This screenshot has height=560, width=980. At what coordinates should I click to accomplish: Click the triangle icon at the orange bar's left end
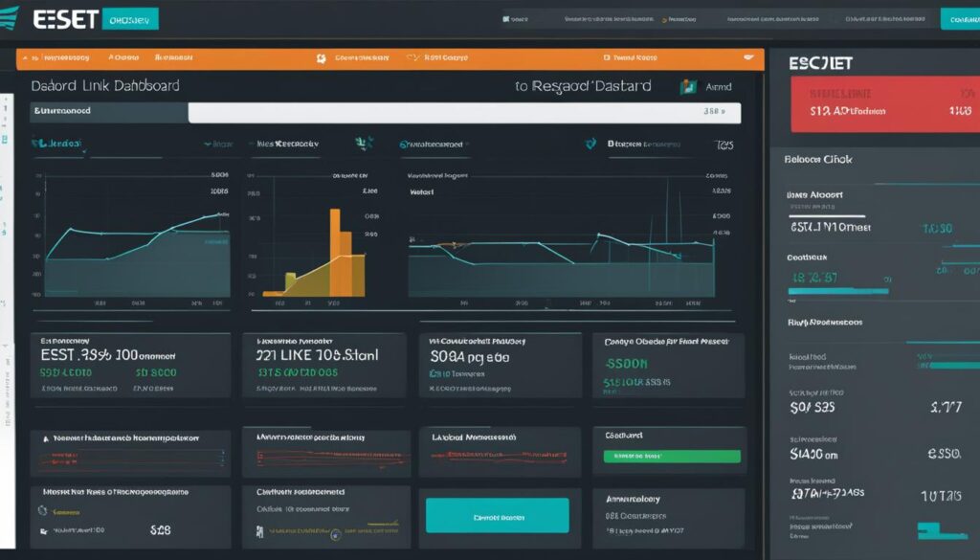click(25, 58)
